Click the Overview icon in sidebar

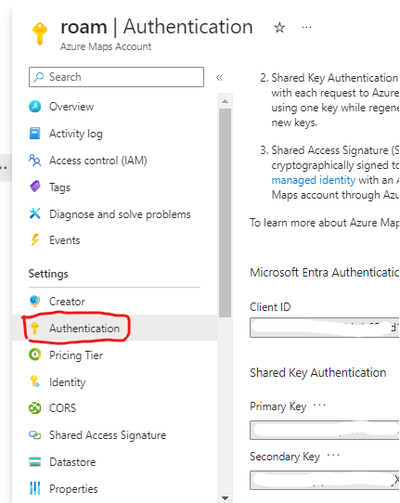click(35, 107)
